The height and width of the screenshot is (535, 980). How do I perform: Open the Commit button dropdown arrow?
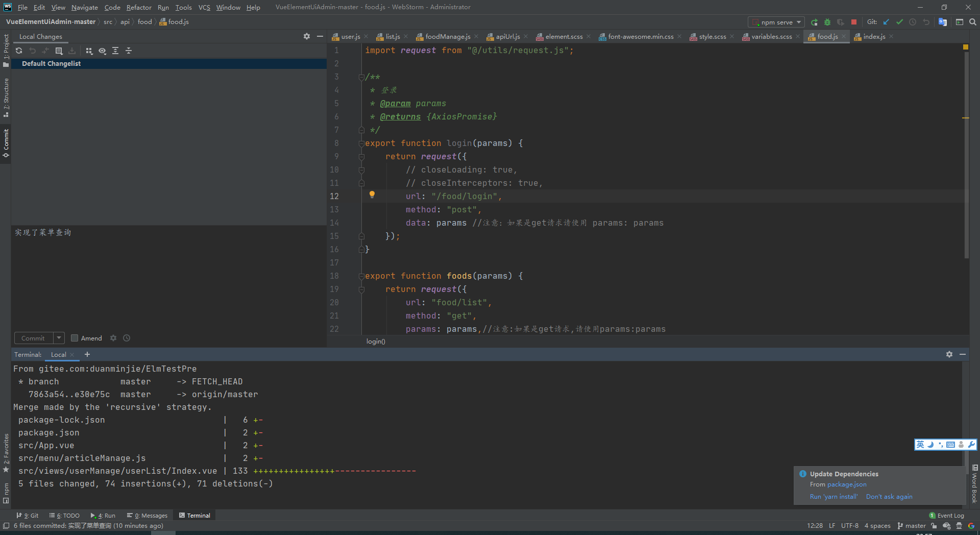pos(59,338)
